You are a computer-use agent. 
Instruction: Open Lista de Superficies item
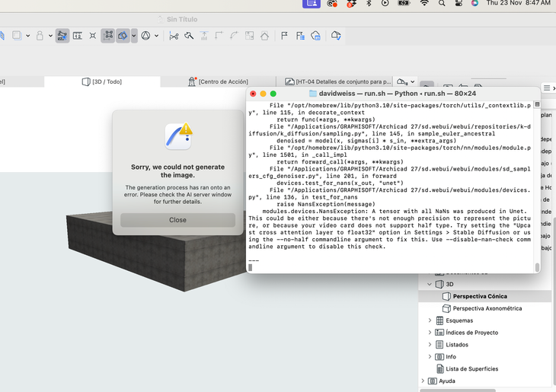[x=472, y=369]
